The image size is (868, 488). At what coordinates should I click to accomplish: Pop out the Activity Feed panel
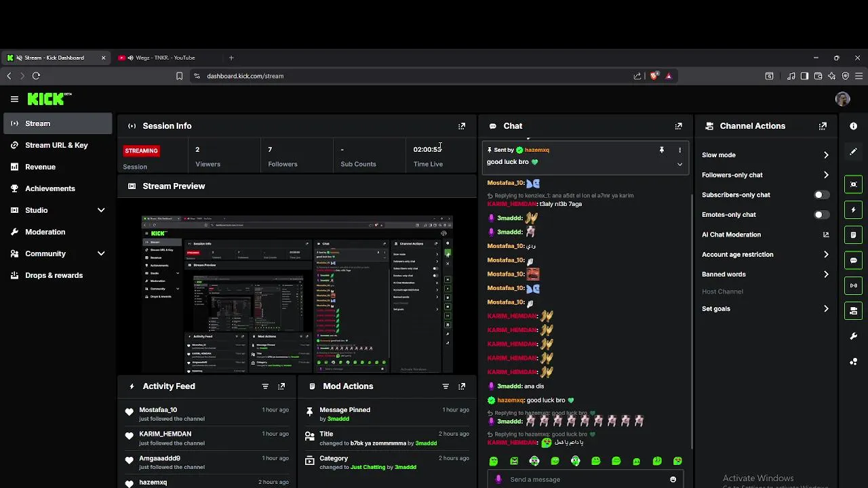point(281,386)
